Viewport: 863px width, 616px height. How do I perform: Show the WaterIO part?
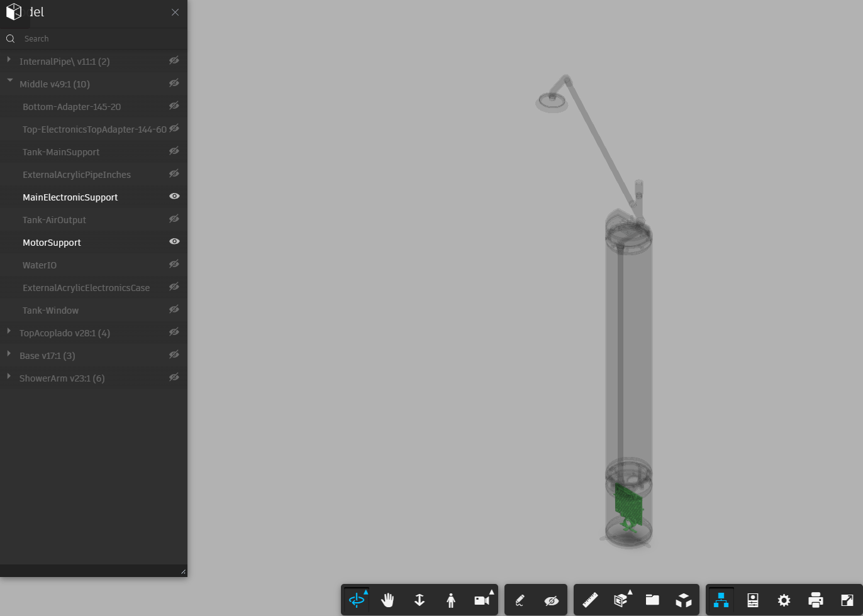point(174,264)
